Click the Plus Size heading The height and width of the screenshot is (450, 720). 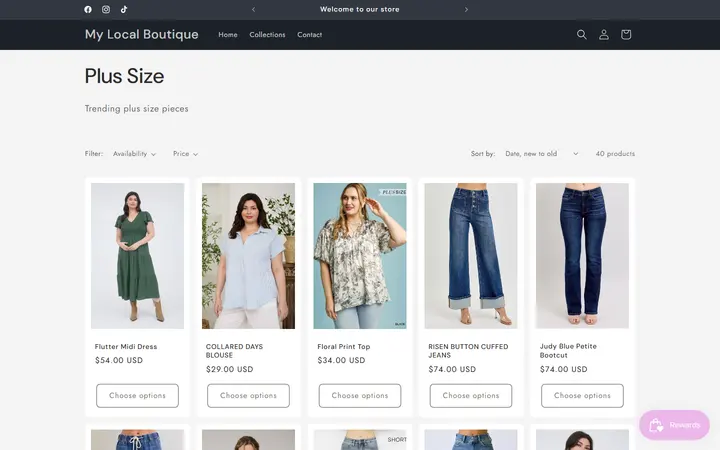[124, 76]
